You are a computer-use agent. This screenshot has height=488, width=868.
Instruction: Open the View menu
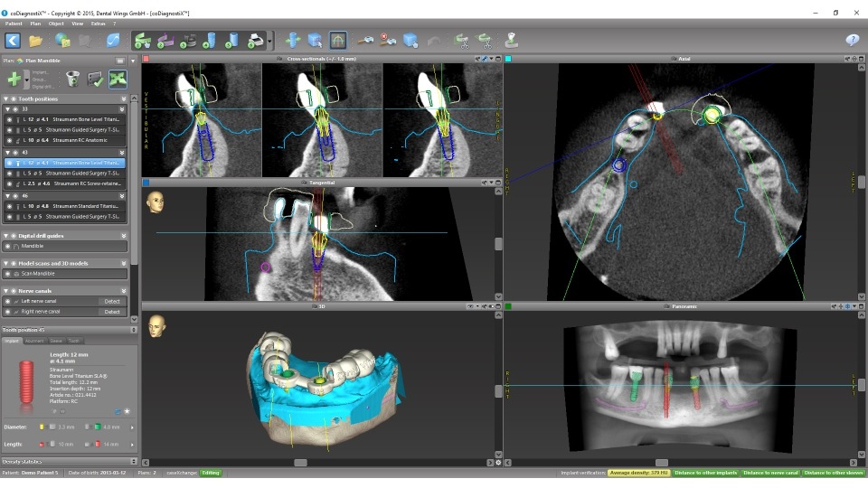pos(78,23)
